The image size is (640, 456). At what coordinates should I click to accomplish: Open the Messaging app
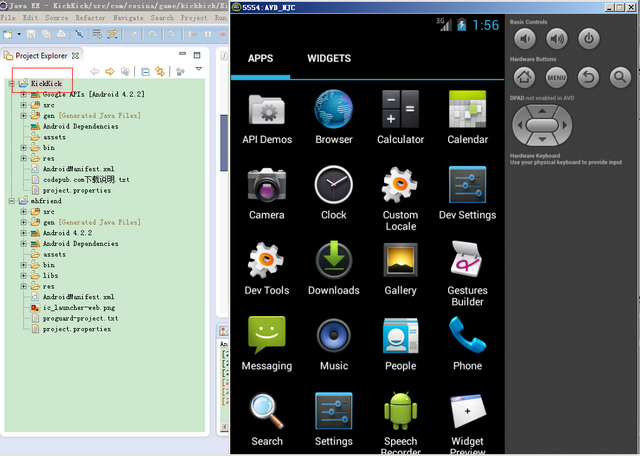(x=267, y=344)
